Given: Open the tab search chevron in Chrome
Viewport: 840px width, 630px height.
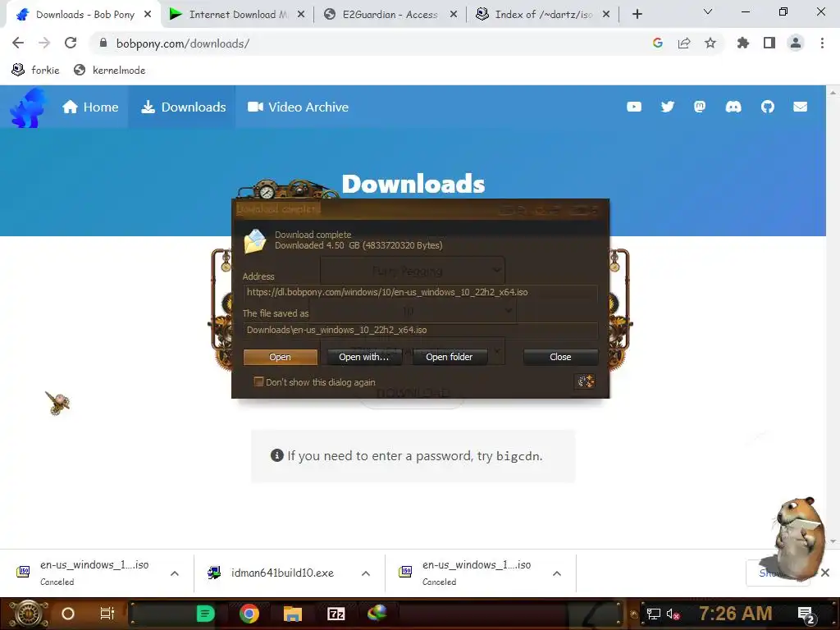Looking at the screenshot, I should (x=708, y=11).
